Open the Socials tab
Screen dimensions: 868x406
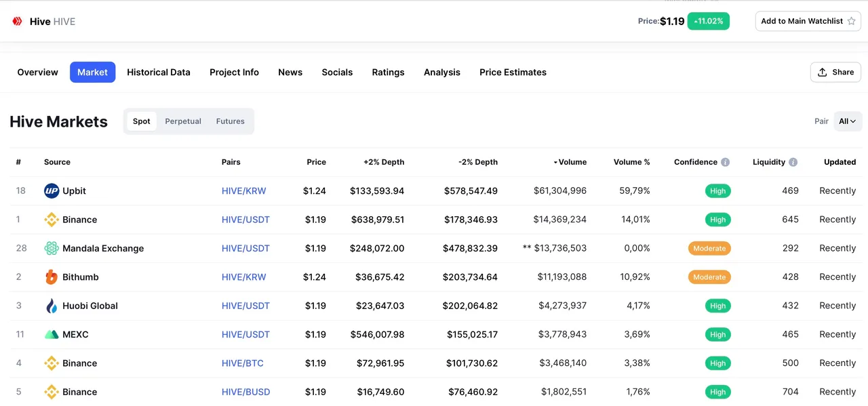coord(337,72)
